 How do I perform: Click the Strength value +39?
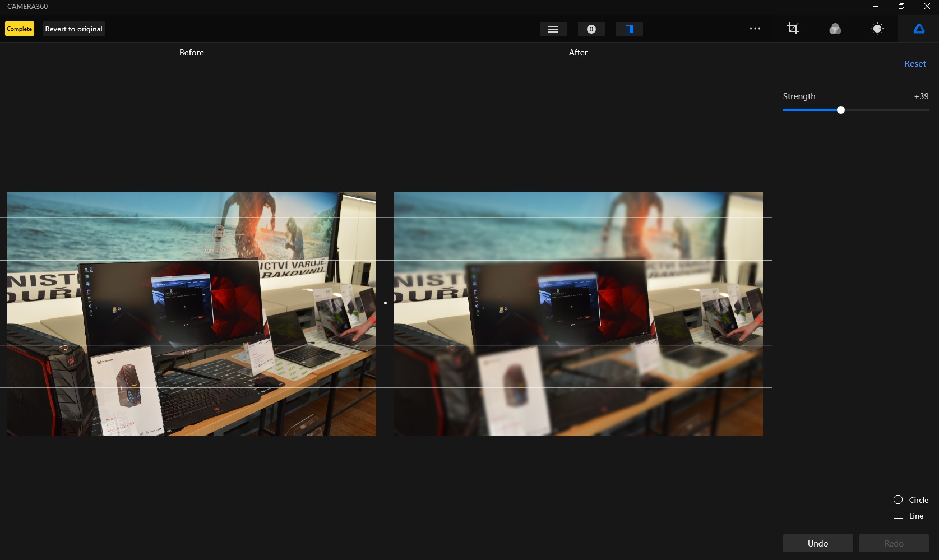click(921, 96)
